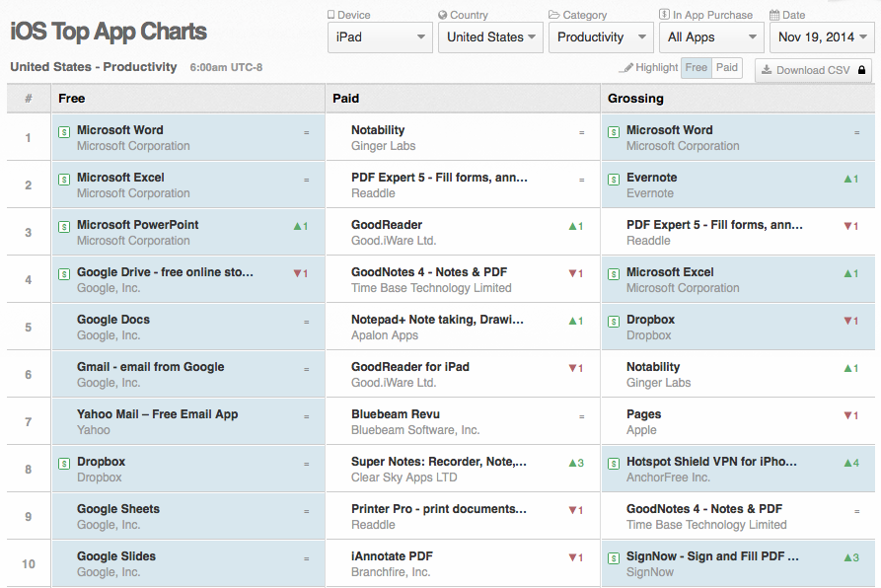Click the Download CSV button
The image size is (881, 588).
click(x=814, y=70)
